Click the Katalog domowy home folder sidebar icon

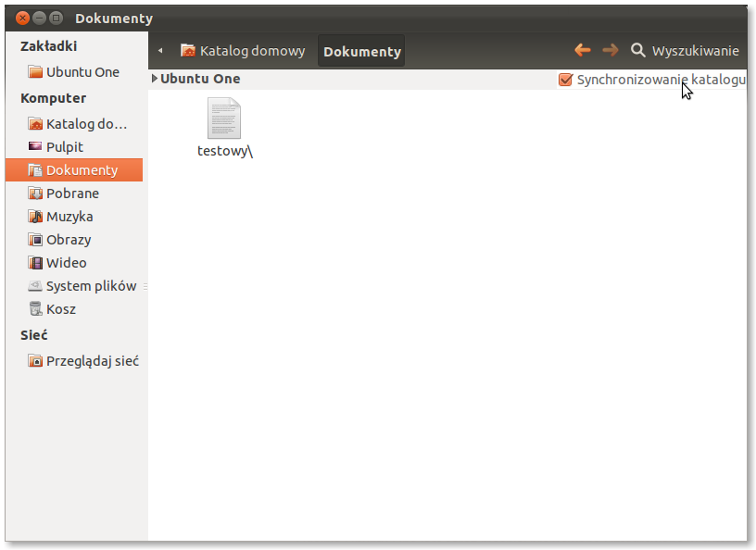[35, 124]
